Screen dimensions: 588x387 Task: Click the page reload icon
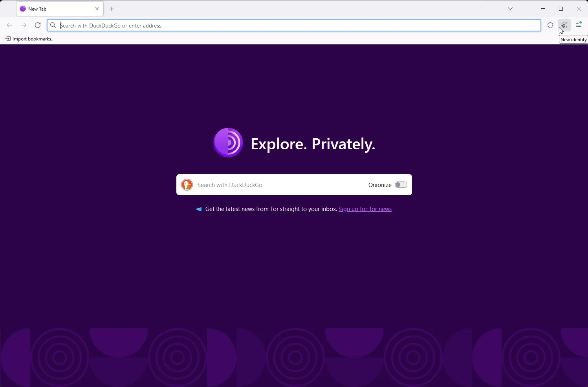(38, 25)
